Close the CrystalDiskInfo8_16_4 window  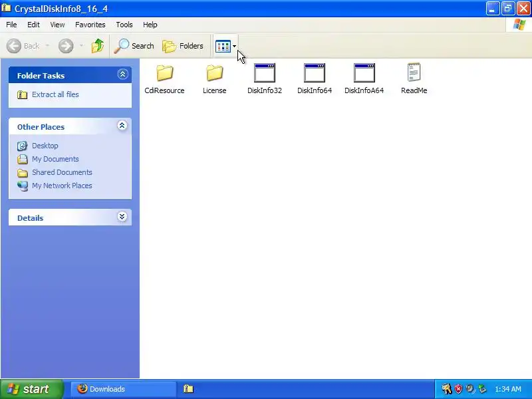[523, 9]
